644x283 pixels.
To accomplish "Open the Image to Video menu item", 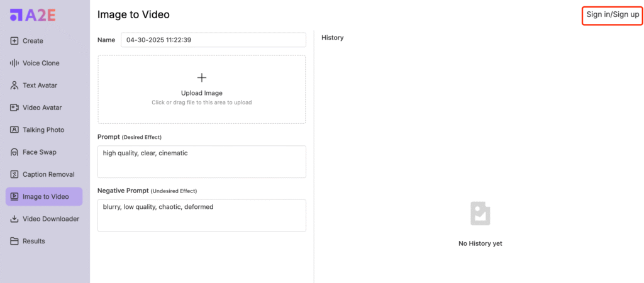I will [44, 196].
